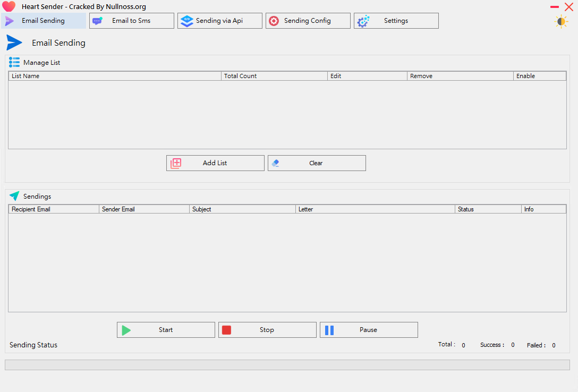Click the Manage List bullet-list icon
The width and height of the screenshot is (578, 392).
pyautogui.click(x=14, y=62)
